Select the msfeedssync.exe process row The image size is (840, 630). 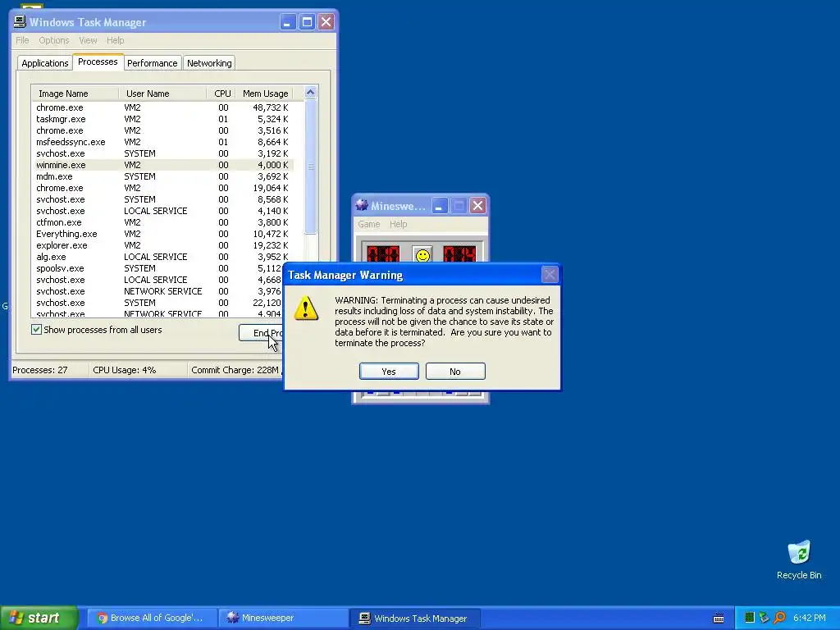point(162,142)
